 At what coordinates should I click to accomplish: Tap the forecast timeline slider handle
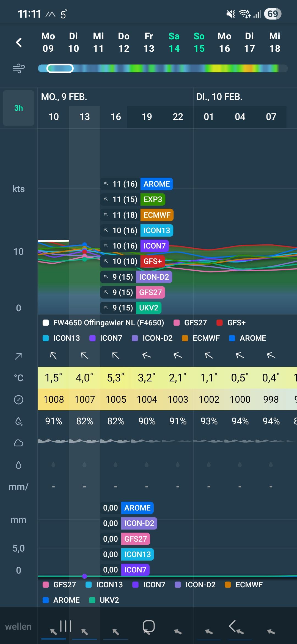[x=60, y=68]
